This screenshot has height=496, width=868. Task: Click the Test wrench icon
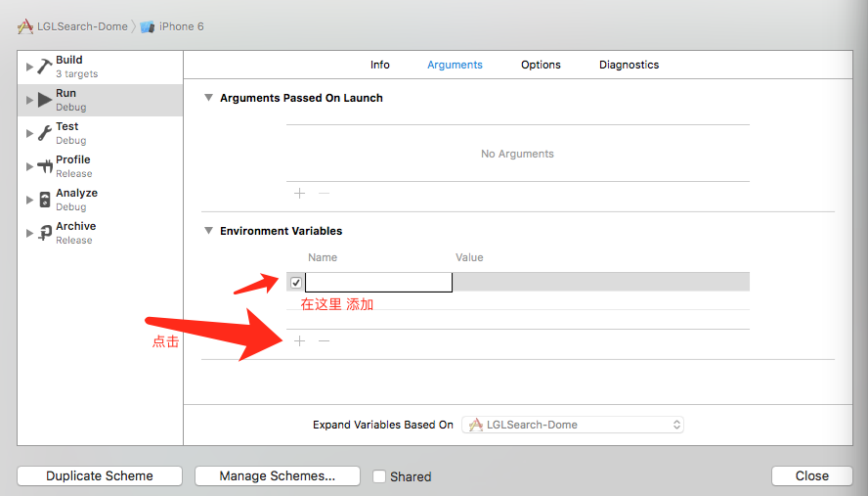45,133
